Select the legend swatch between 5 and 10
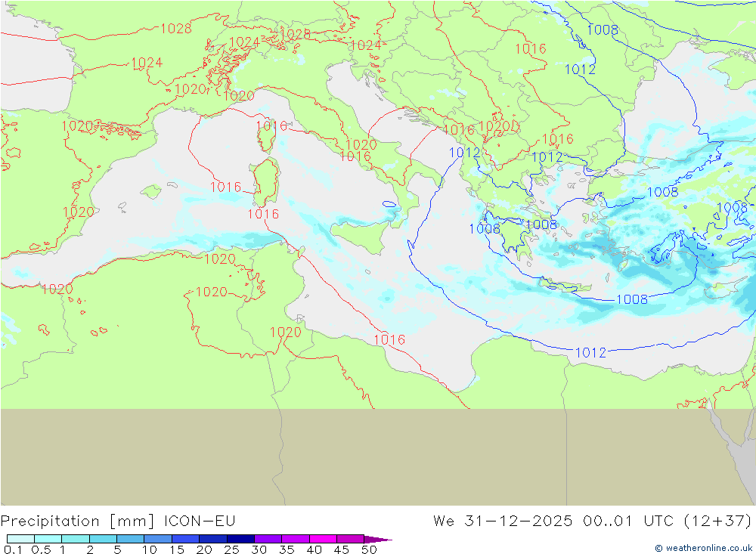Screen dimensions: 756x554 (x=131, y=539)
